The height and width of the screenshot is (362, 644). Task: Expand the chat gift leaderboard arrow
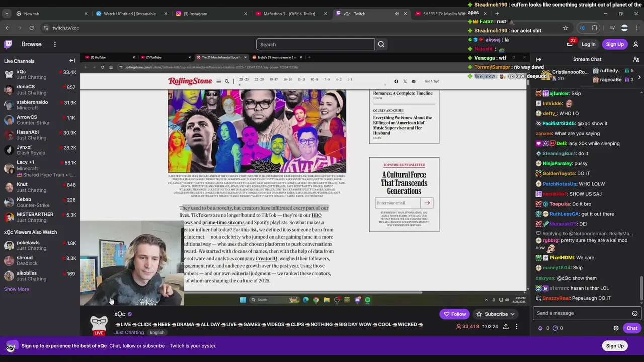[x=639, y=77]
